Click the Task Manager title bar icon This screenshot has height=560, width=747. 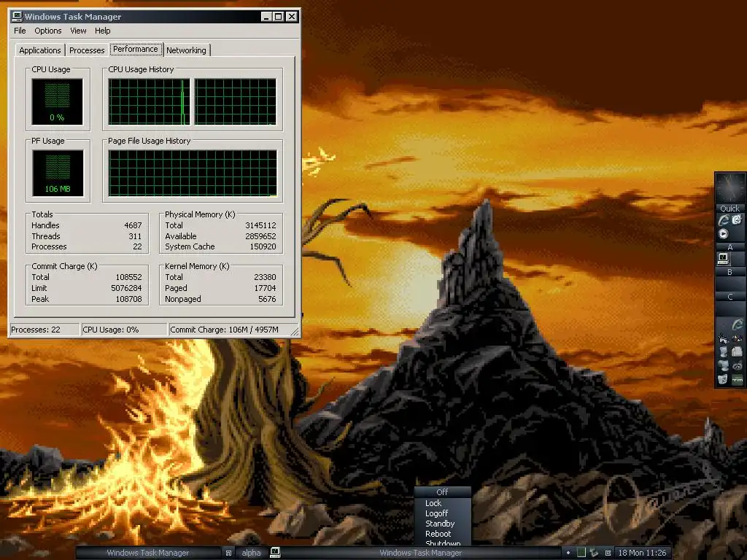[18, 16]
